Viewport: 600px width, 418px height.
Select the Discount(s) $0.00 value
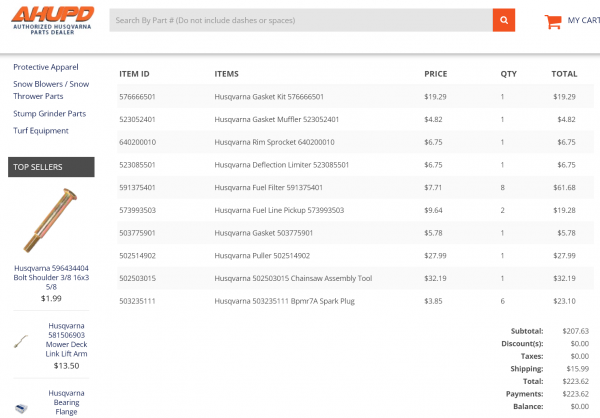click(580, 344)
